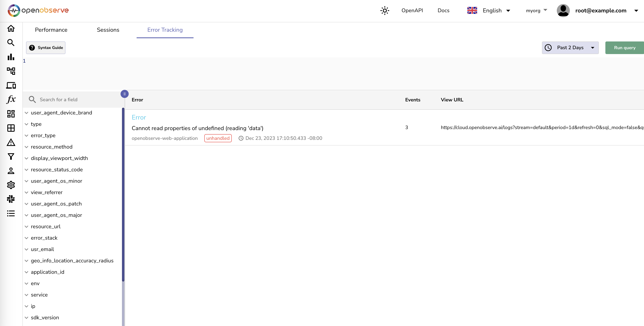This screenshot has height=326, width=644.
Task: Switch to the Performance tab
Action: point(51,29)
